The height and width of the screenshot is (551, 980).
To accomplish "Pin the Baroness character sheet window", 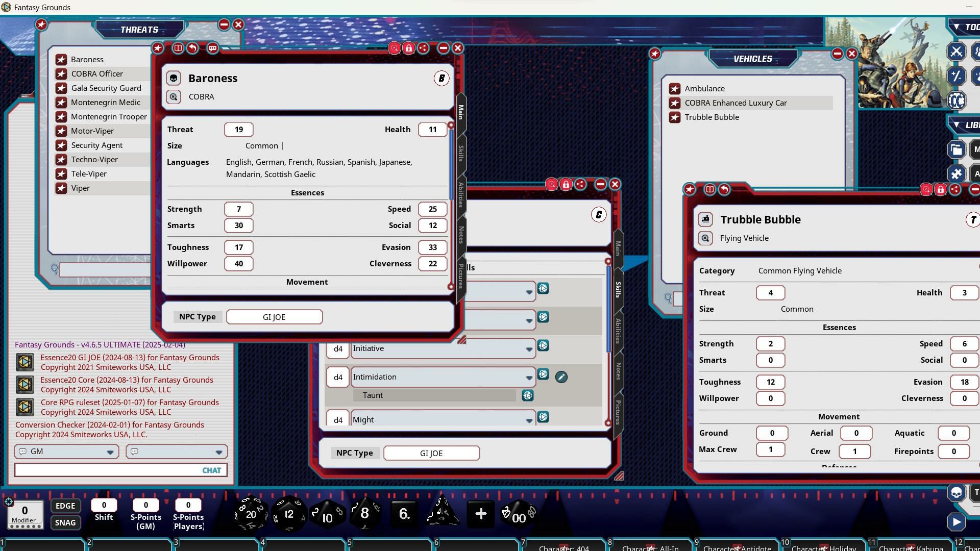I will [158, 48].
